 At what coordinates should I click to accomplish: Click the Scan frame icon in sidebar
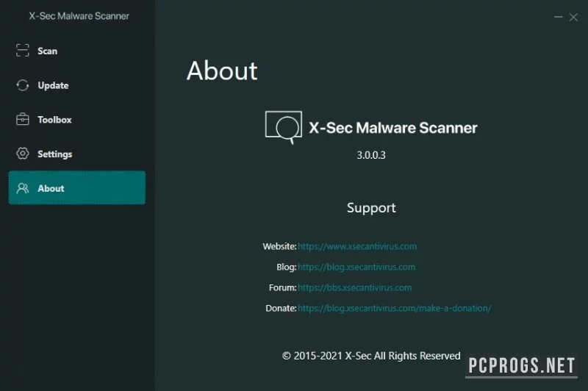23,50
